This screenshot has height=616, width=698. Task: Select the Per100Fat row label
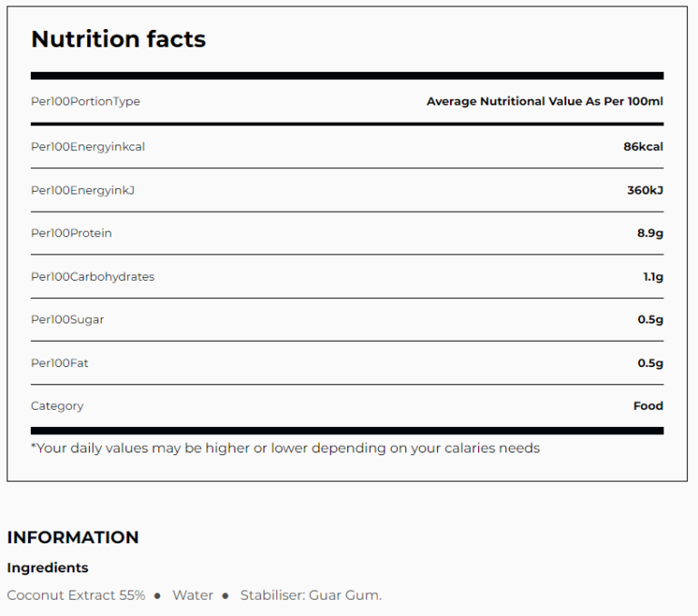coord(60,363)
